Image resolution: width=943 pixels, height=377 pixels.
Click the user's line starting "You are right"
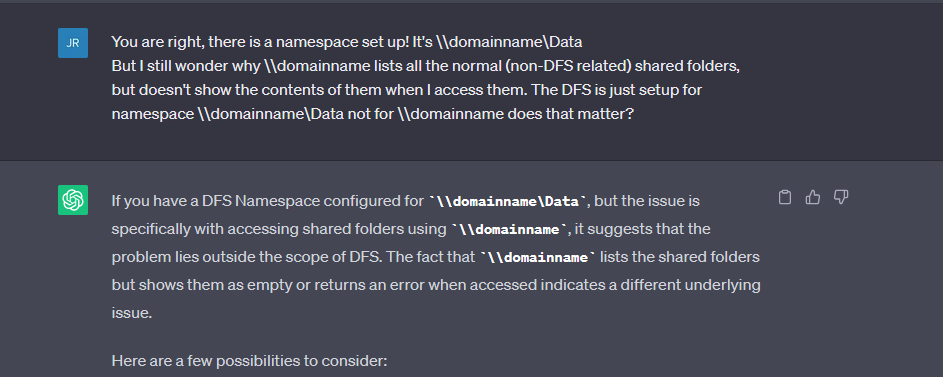coord(347,42)
